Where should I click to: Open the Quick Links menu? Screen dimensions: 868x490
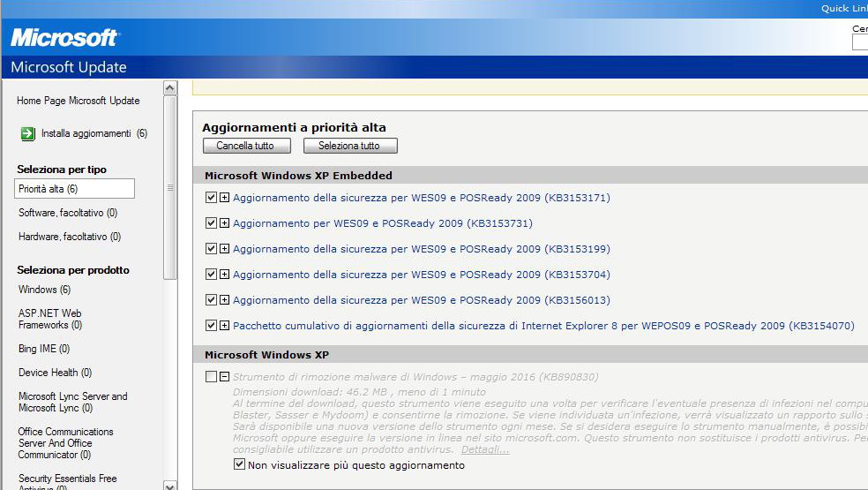tap(844, 8)
